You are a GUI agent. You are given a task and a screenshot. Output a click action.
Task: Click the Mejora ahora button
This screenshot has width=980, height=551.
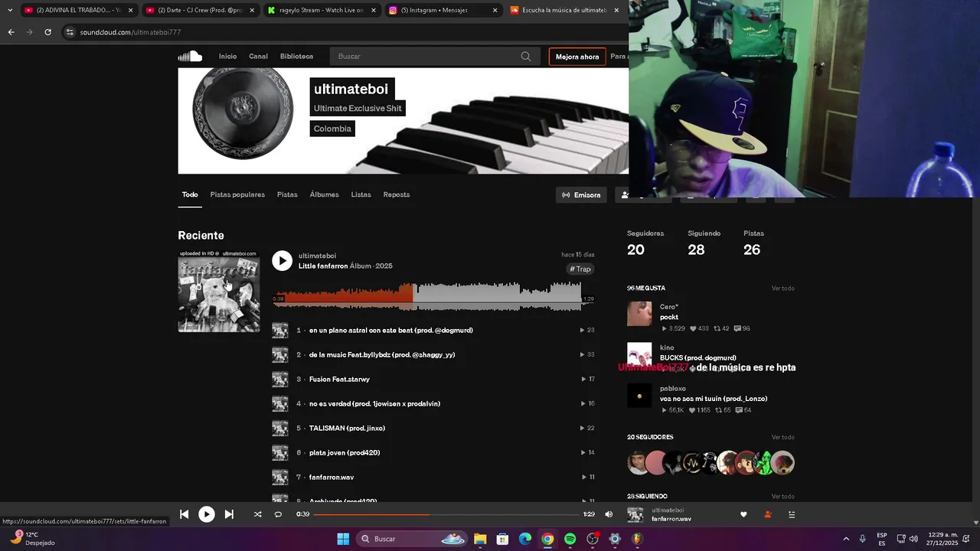click(577, 57)
